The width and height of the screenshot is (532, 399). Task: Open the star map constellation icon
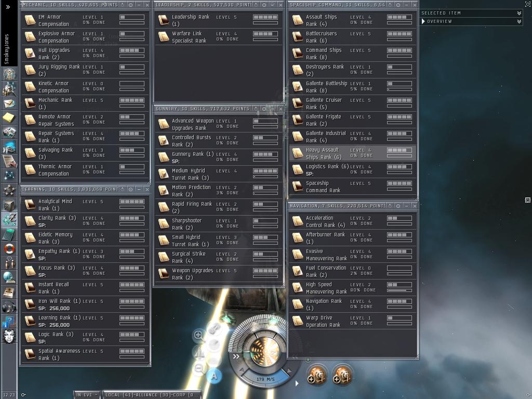tap(9, 176)
